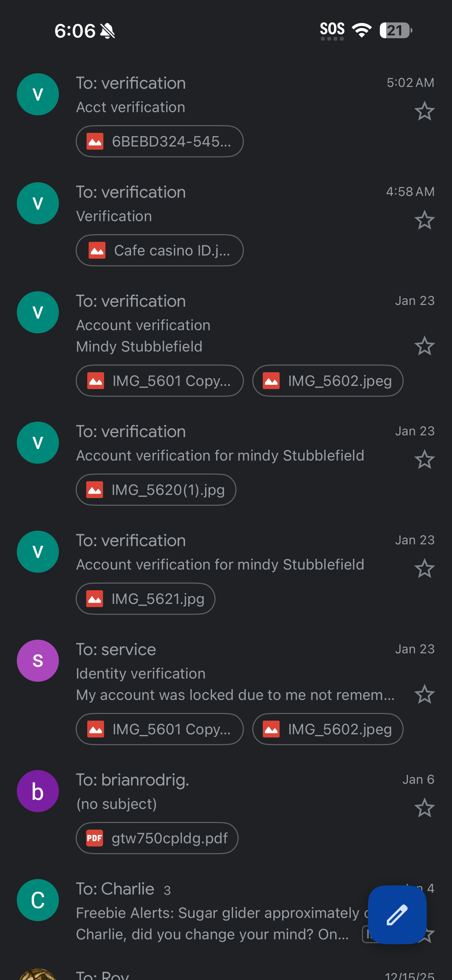Image resolution: width=452 pixels, height=980 pixels.
Task: Star the Identity verification email to service
Action: pos(424,694)
